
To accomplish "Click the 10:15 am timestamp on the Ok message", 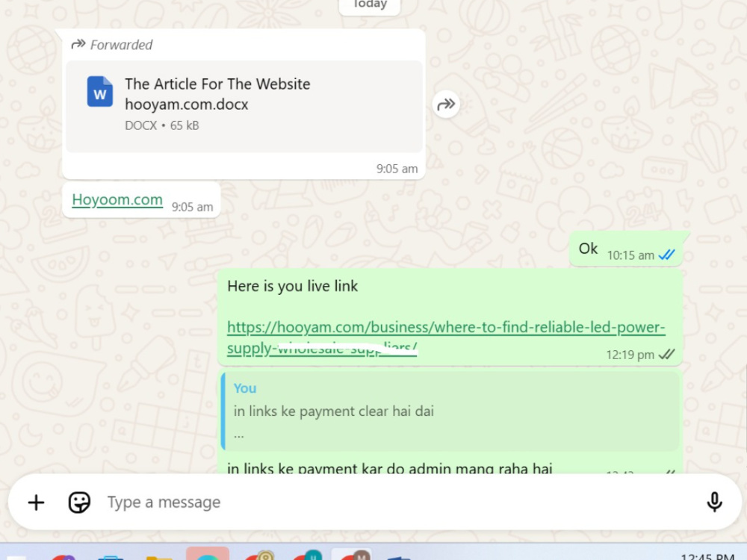I will point(630,255).
